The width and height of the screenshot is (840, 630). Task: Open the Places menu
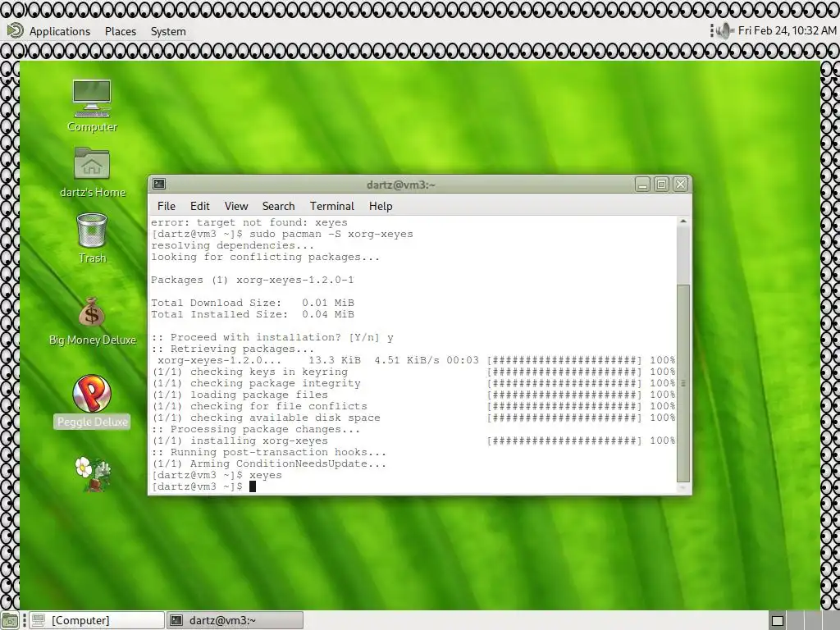(x=121, y=31)
